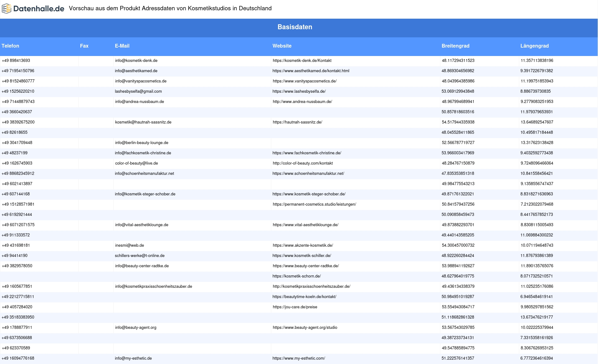Select phone number +49 6192921444
The image size is (598, 364).
[x=17, y=215]
